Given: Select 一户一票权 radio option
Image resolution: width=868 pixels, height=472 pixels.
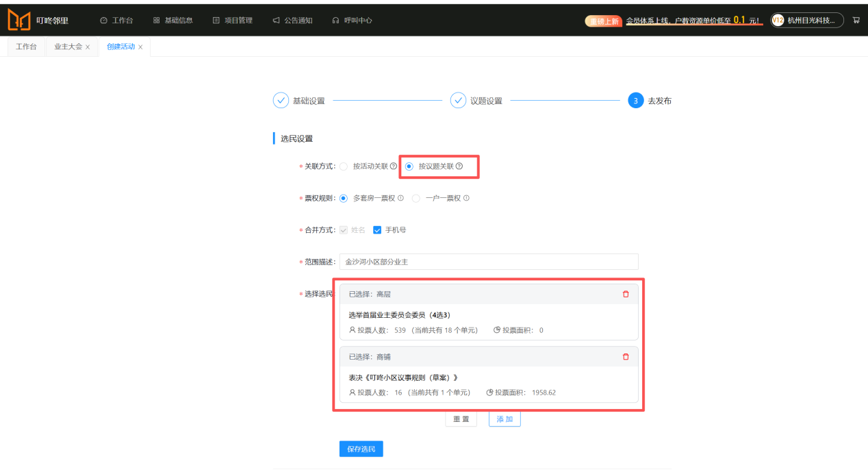Looking at the screenshot, I should click(x=416, y=198).
